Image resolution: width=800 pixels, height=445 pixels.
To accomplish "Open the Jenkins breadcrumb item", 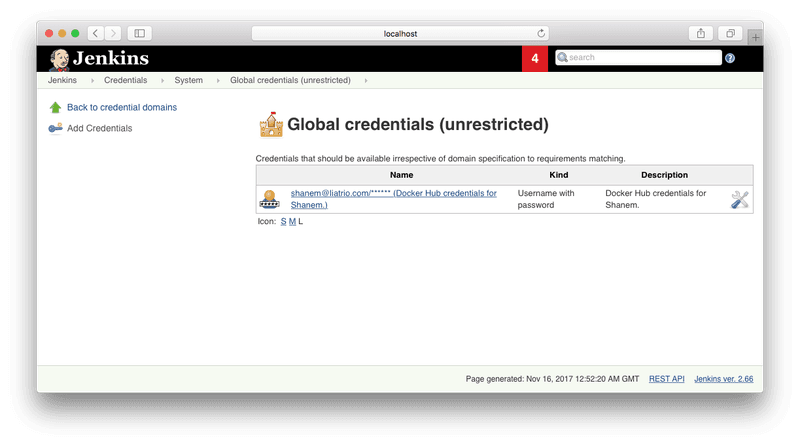I will [x=62, y=80].
